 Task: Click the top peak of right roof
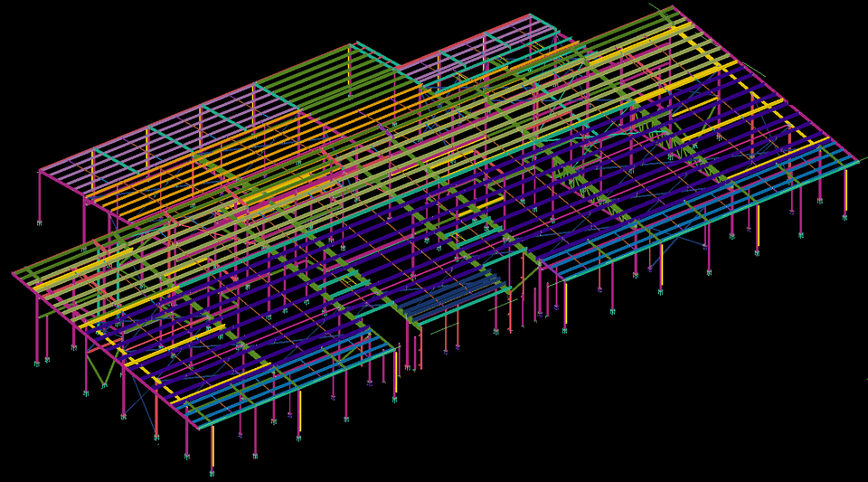tap(673, 7)
